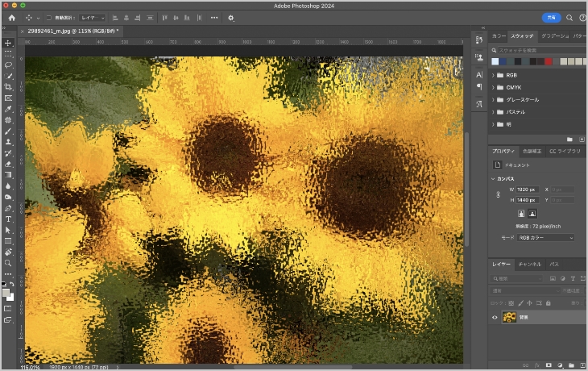Select the Rectangle shape tool
This screenshot has width=588, height=371.
(x=8, y=241)
